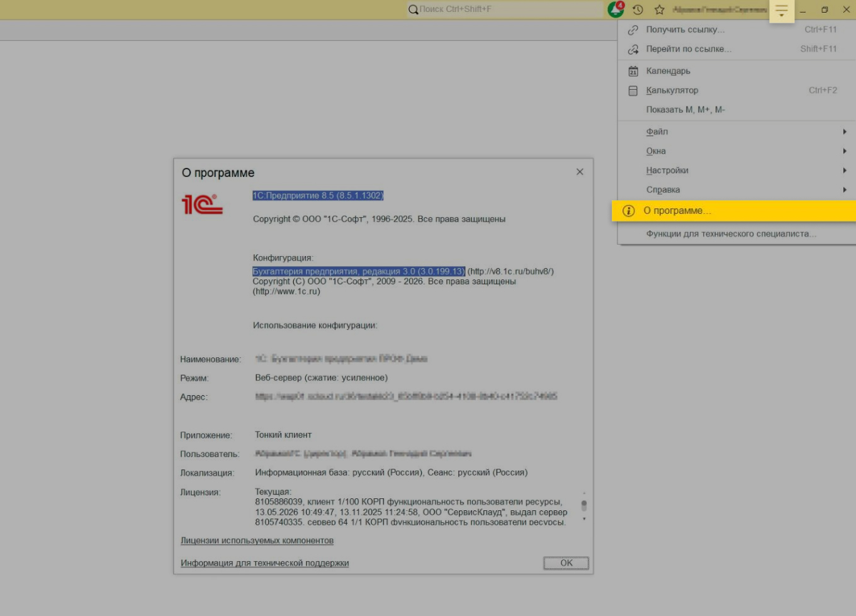Click the URL «(http://www.1c.ru)»
The height and width of the screenshot is (616, 856).
(x=286, y=291)
